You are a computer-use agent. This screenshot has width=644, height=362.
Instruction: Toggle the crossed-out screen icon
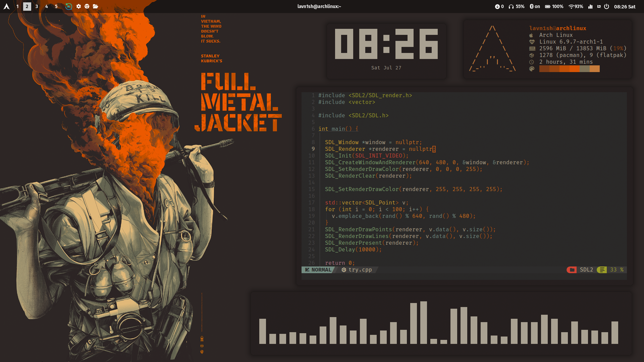pyautogui.click(x=599, y=6)
